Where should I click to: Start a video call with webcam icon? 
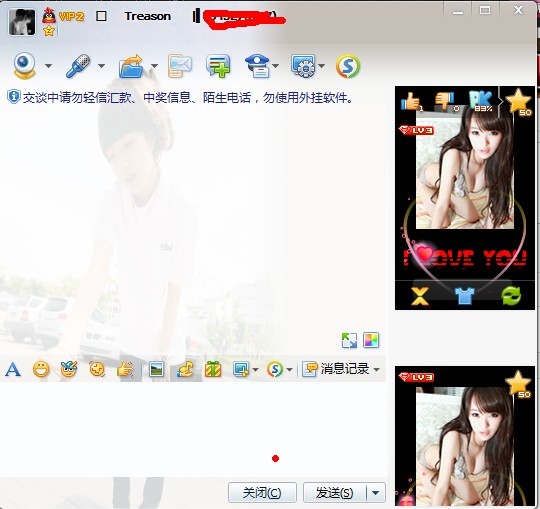pyautogui.click(x=24, y=65)
